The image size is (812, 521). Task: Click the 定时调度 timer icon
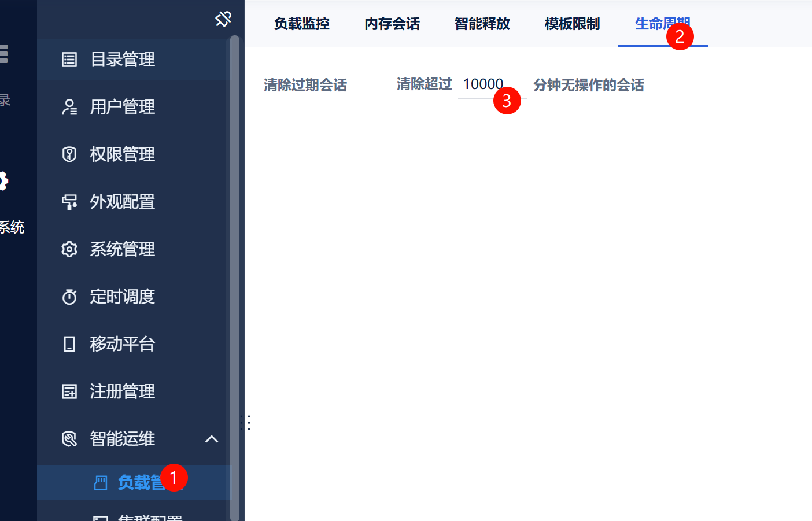point(69,297)
